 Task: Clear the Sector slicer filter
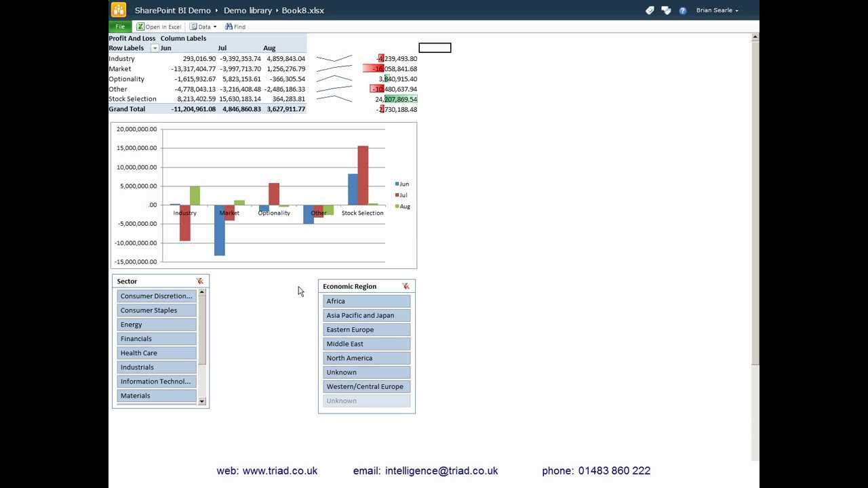point(199,281)
